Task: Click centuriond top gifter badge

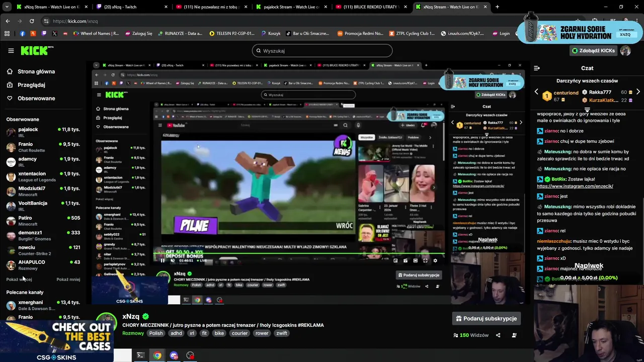Action: [x=547, y=96]
